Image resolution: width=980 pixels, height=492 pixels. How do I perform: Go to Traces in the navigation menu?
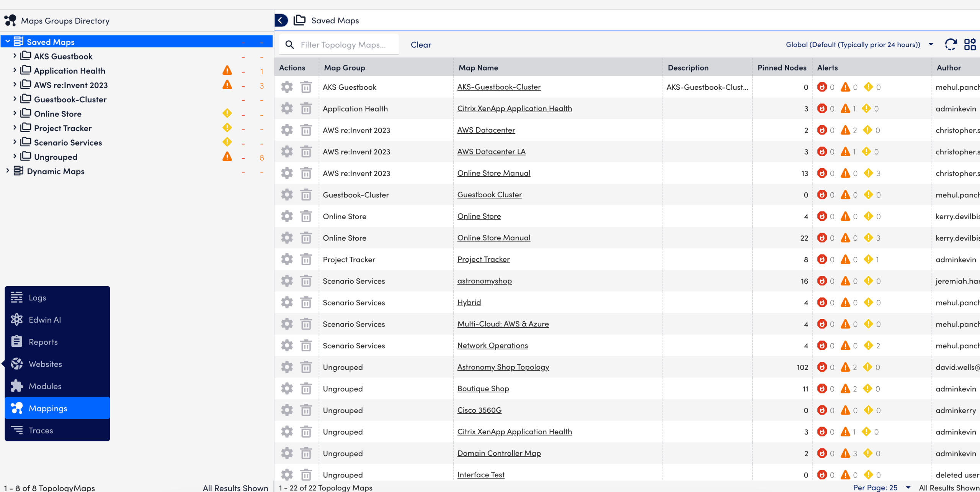(57, 430)
